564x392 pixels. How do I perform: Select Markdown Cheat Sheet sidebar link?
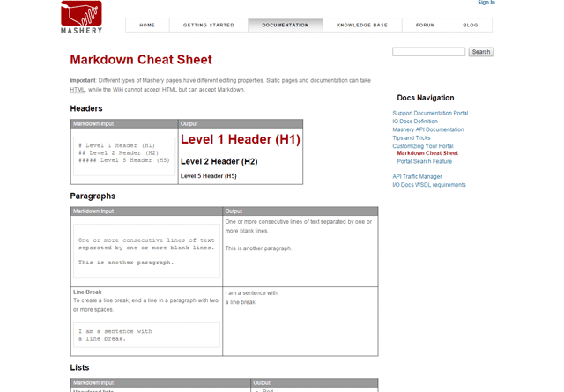[427, 153]
